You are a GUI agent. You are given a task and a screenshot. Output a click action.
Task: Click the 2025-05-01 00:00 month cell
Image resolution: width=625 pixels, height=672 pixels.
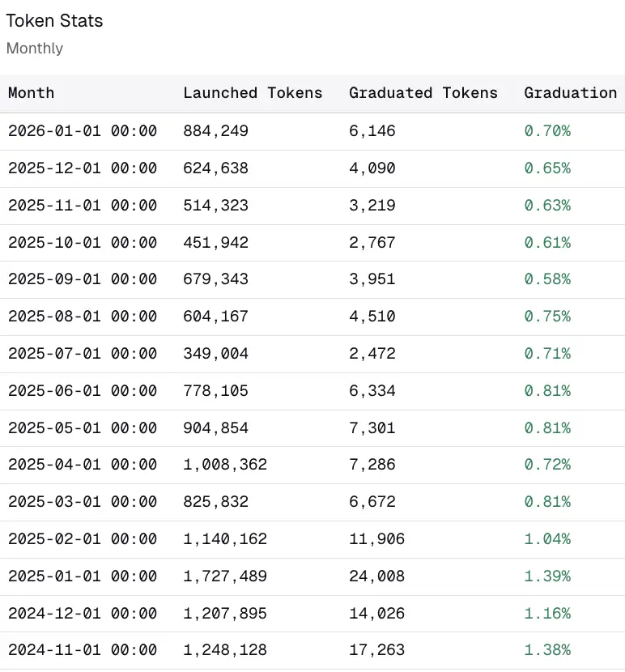coord(83,428)
